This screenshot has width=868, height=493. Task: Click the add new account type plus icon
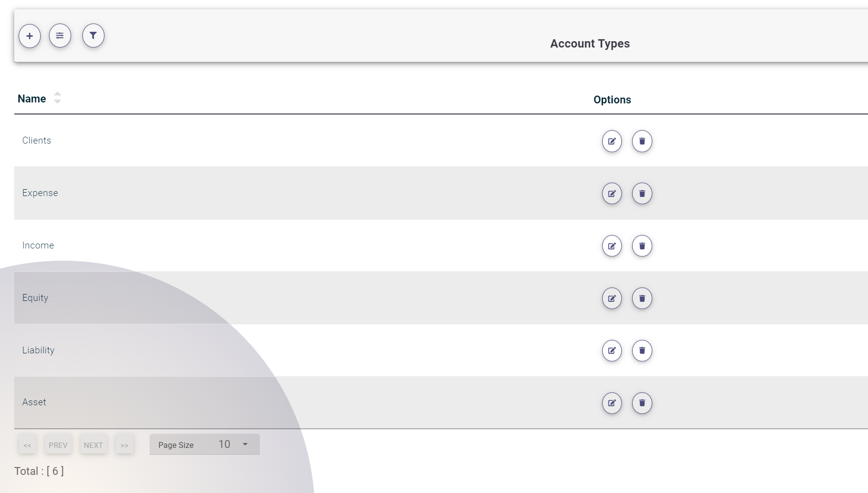(x=29, y=36)
